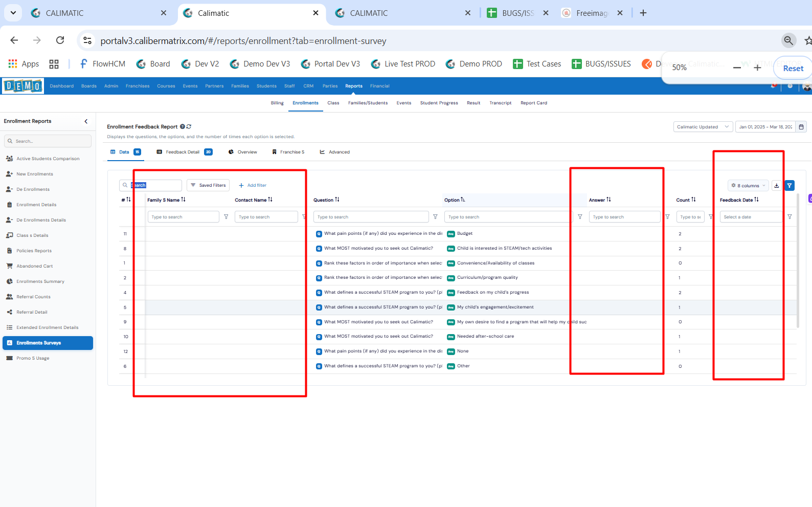Refresh the Enrollment Feedback Report
The height and width of the screenshot is (507, 812).
[189, 127]
